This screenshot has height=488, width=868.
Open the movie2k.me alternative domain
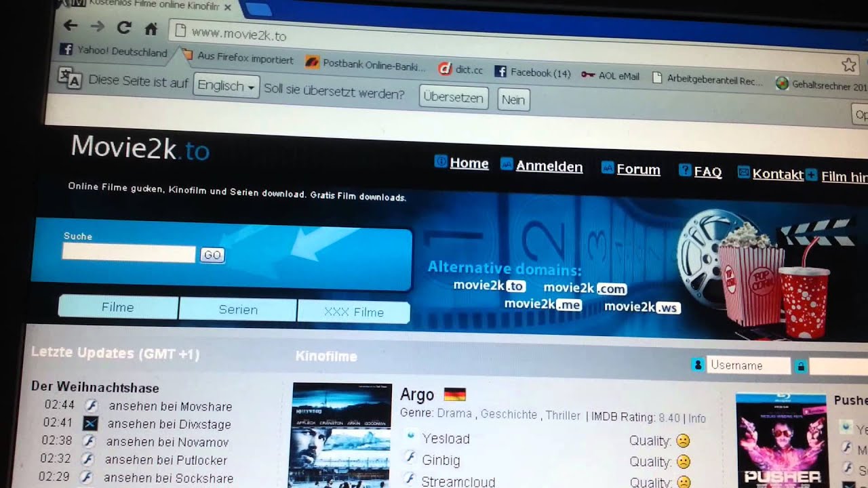542,304
